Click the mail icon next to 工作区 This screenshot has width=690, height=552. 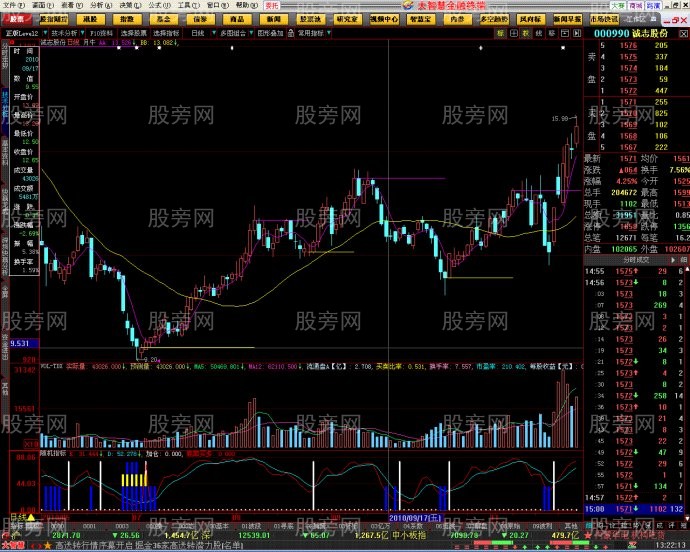tap(653, 19)
